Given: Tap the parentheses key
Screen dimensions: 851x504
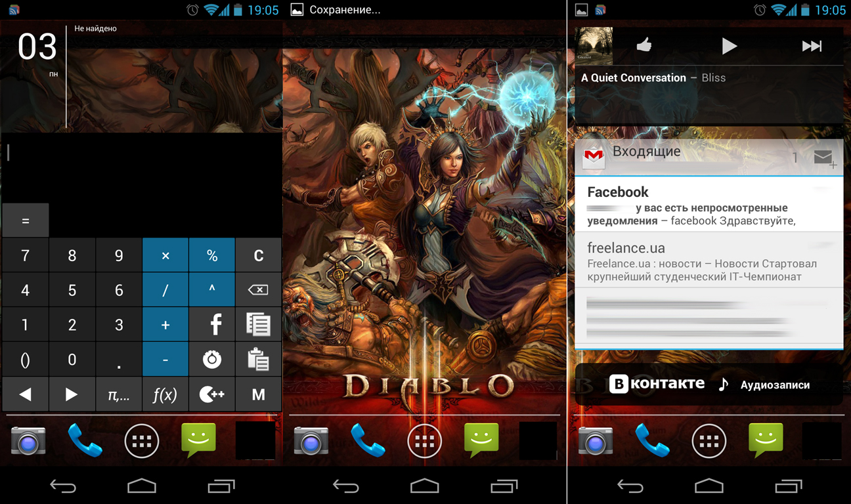Looking at the screenshot, I should point(25,359).
